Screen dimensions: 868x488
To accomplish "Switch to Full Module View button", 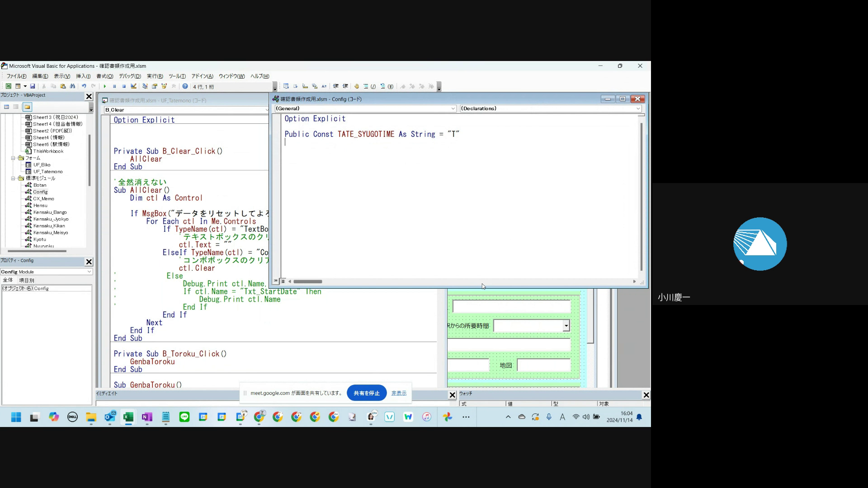I will [x=283, y=282].
